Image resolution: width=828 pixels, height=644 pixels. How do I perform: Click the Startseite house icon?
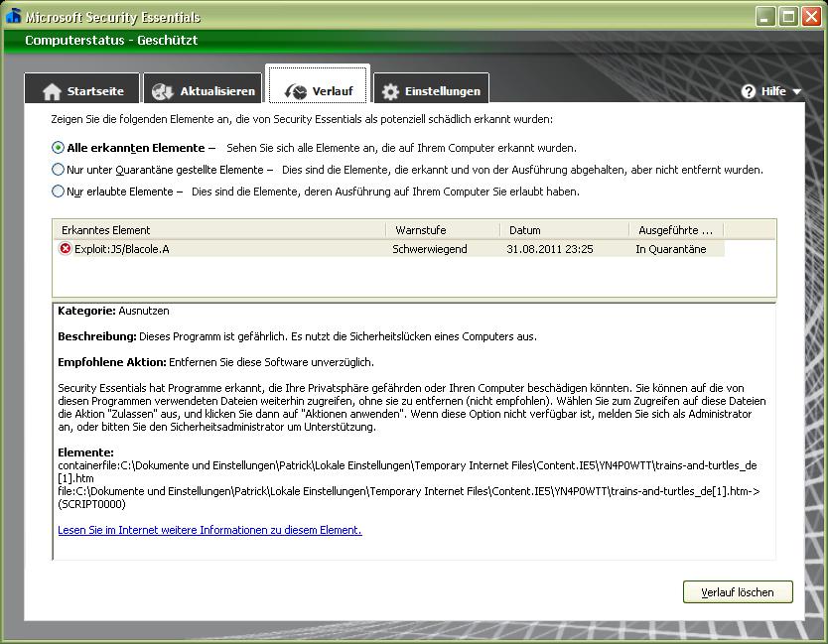(x=52, y=91)
